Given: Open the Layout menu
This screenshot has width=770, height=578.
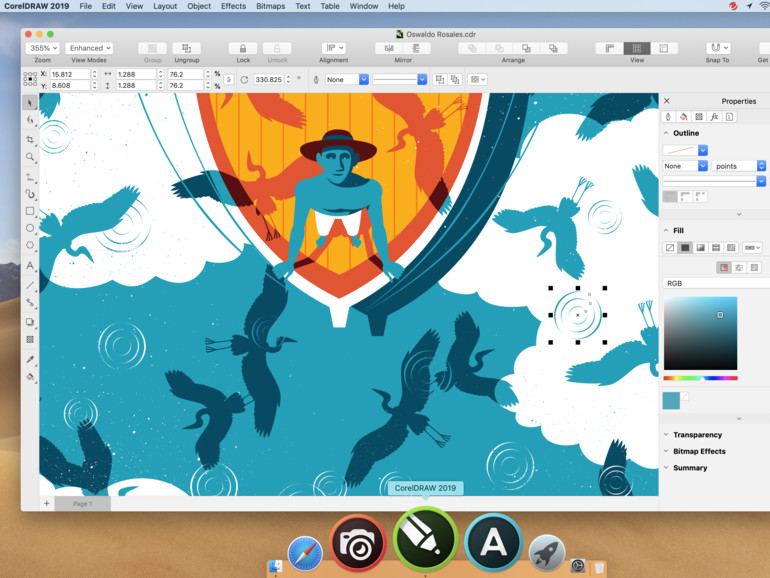Looking at the screenshot, I should (165, 6).
